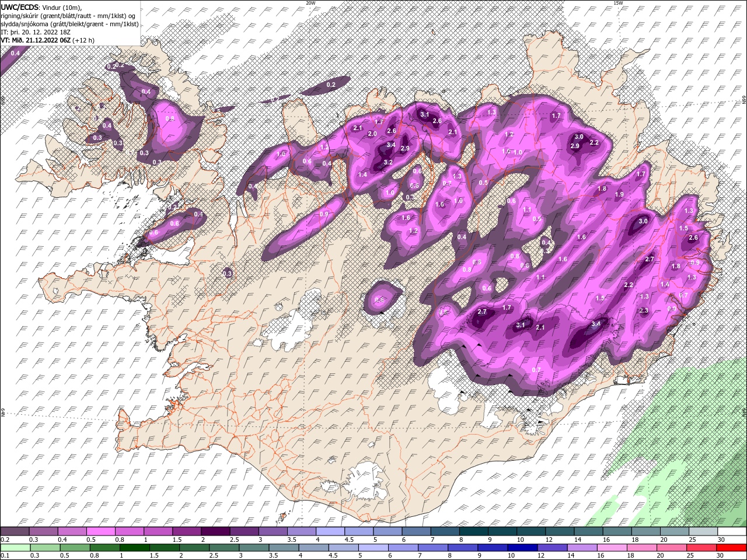The width and height of the screenshot is (747, 560).
Task: Click the "4.5" label in the top legend row
Action: pyautogui.click(x=348, y=540)
